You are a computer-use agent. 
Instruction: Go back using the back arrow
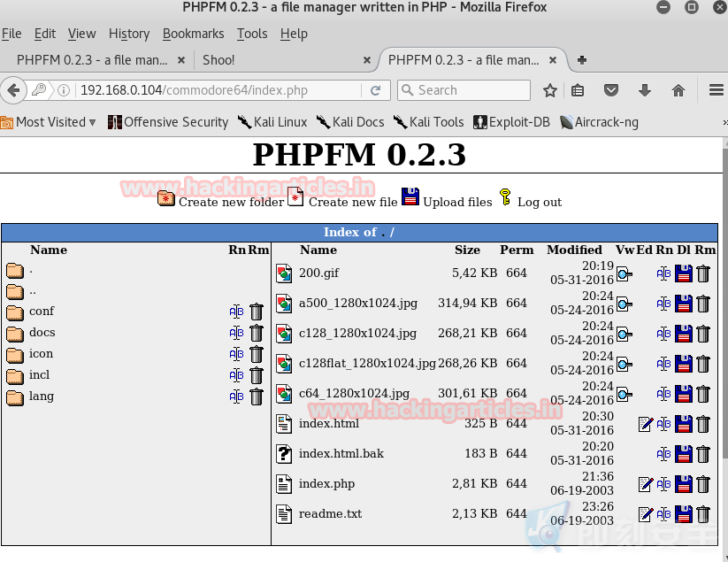pyautogui.click(x=13, y=90)
